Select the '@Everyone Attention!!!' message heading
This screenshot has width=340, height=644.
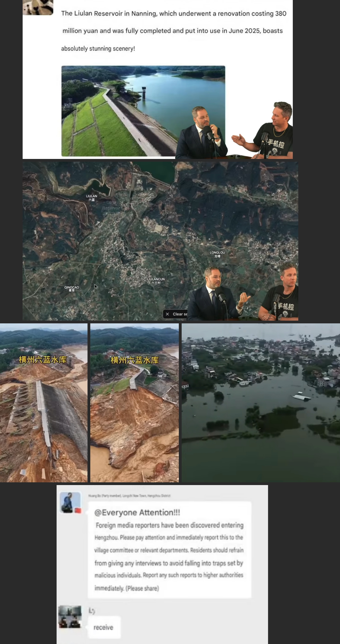137,512
